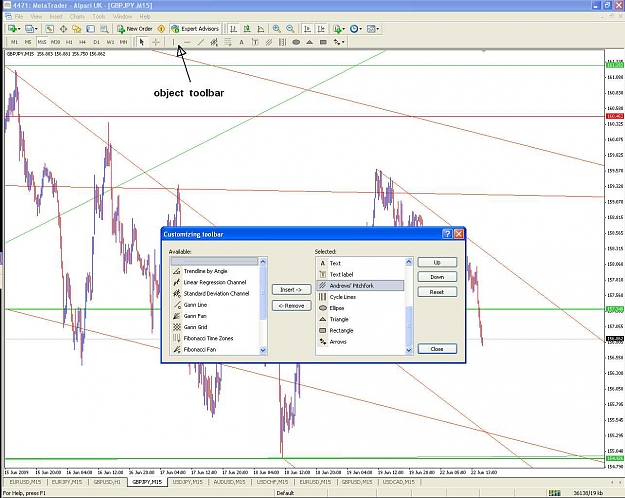Pick the Fibonacci Retracement tool
This screenshot has width=625, height=498.
228,42
